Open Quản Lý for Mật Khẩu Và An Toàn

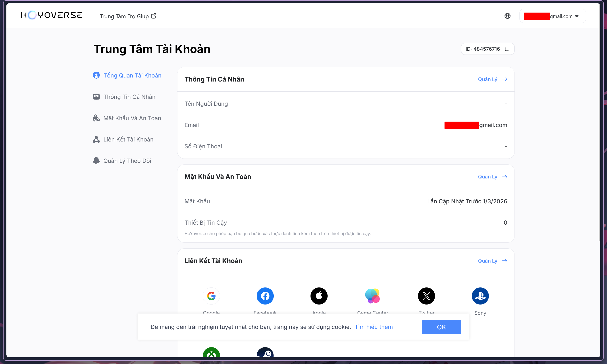click(492, 177)
